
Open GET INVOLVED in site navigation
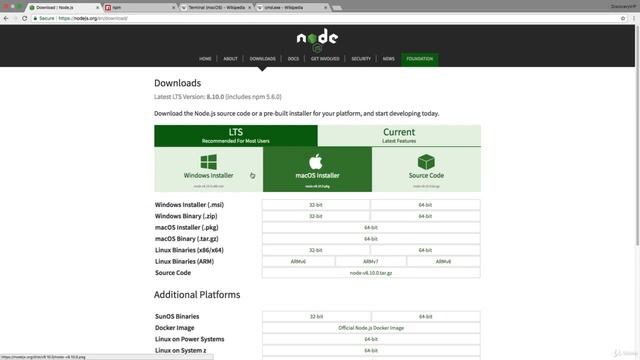[325, 59]
